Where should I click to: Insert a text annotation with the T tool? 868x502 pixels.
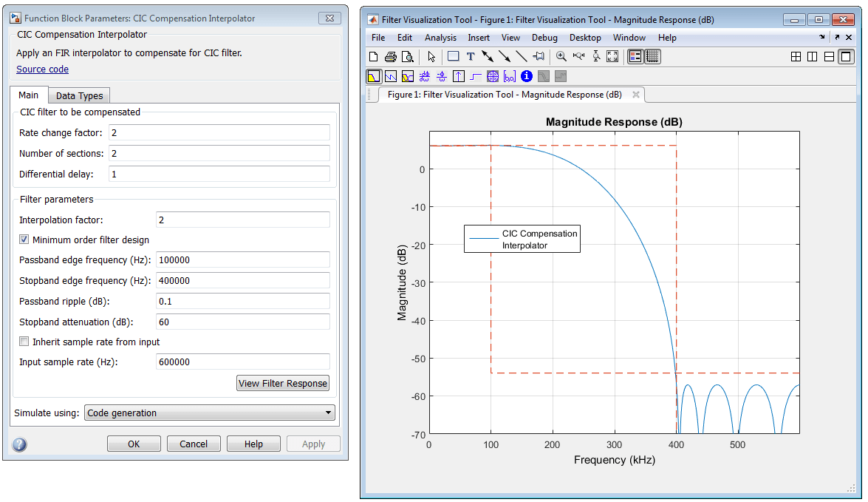coord(471,56)
